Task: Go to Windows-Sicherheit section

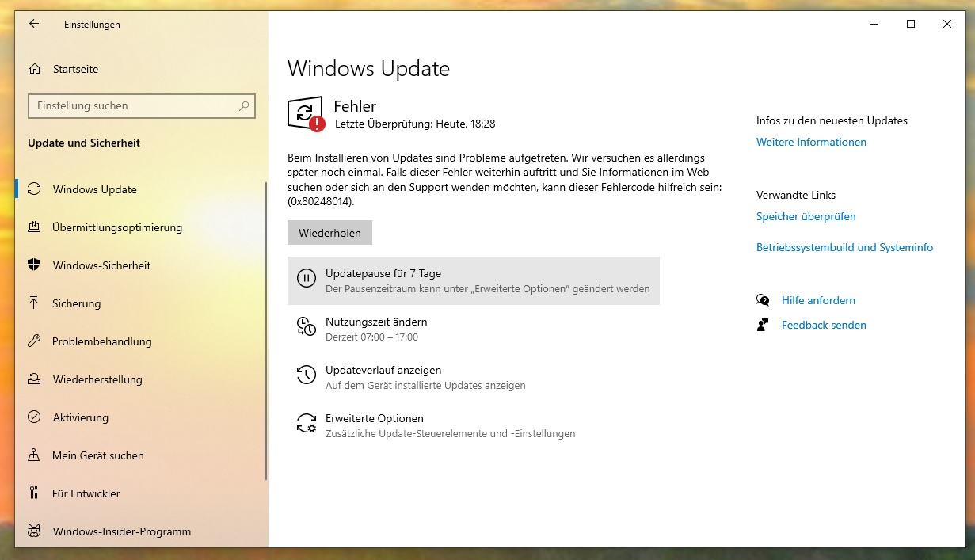Action: pos(141,265)
